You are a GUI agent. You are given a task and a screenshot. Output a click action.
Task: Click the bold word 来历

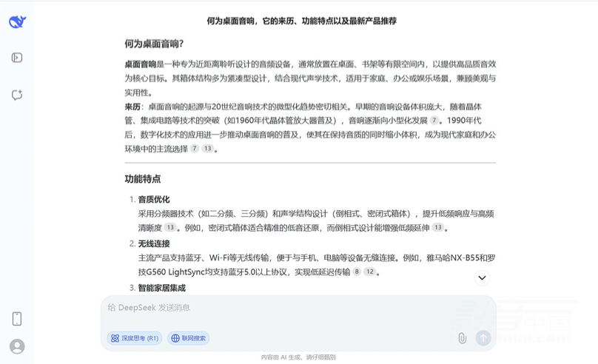tap(132, 107)
